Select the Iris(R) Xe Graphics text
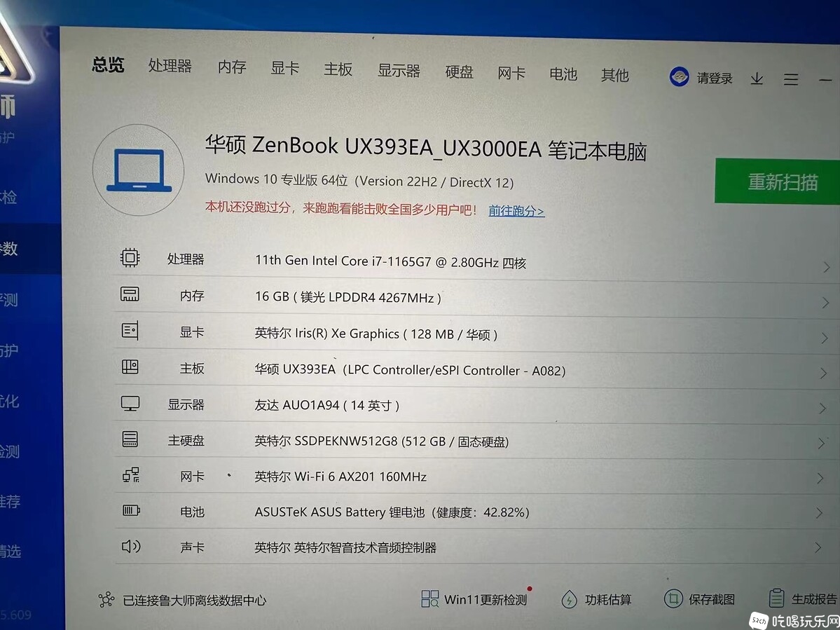This screenshot has height=630, width=840. pos(376,334)
